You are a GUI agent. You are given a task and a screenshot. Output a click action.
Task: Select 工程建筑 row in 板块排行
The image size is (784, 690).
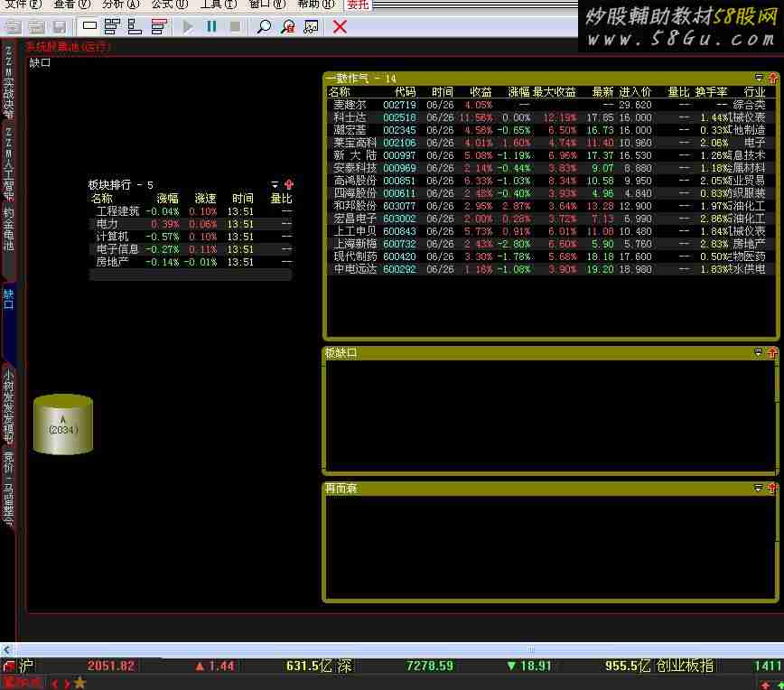191,211
